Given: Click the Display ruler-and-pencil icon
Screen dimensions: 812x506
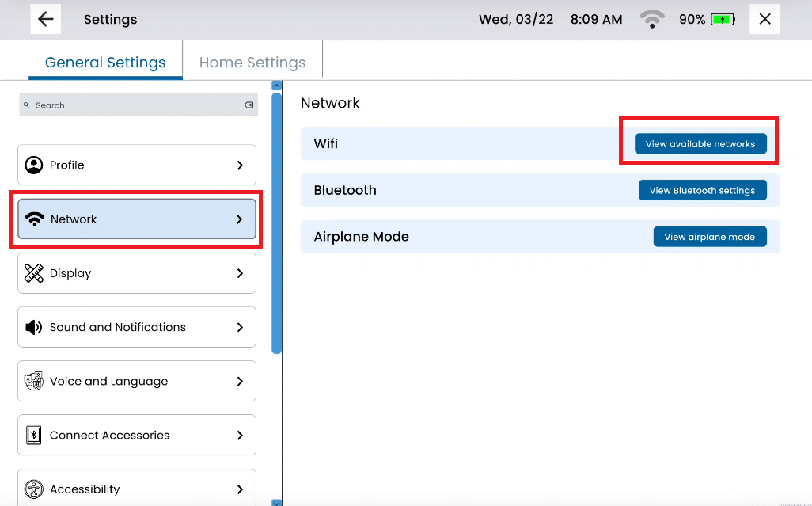Looking at the screenshot, I should pyautogui.click(x=34, y=273).
